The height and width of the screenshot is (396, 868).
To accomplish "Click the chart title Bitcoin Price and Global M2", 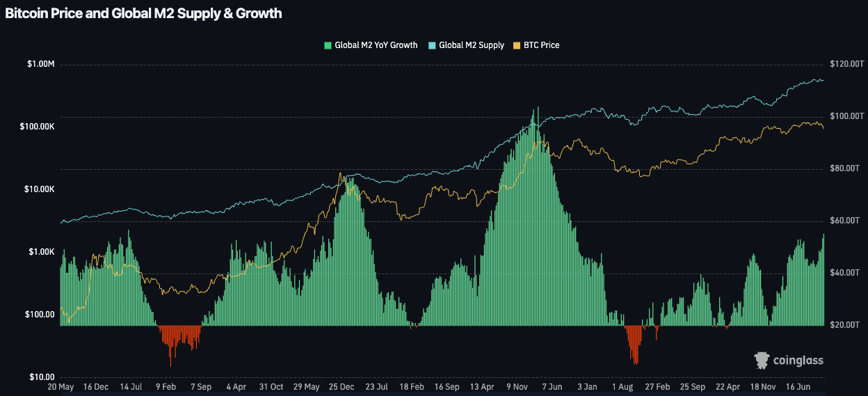I will (x=143, y=14).
